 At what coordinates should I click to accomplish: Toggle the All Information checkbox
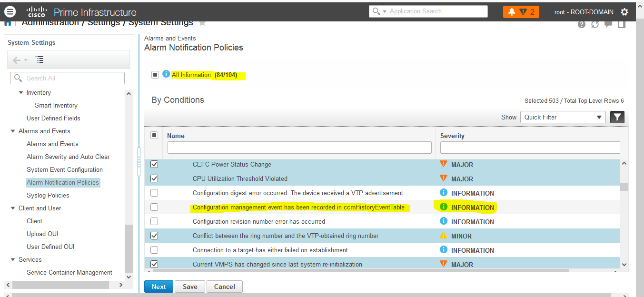[x=155, y=75]
